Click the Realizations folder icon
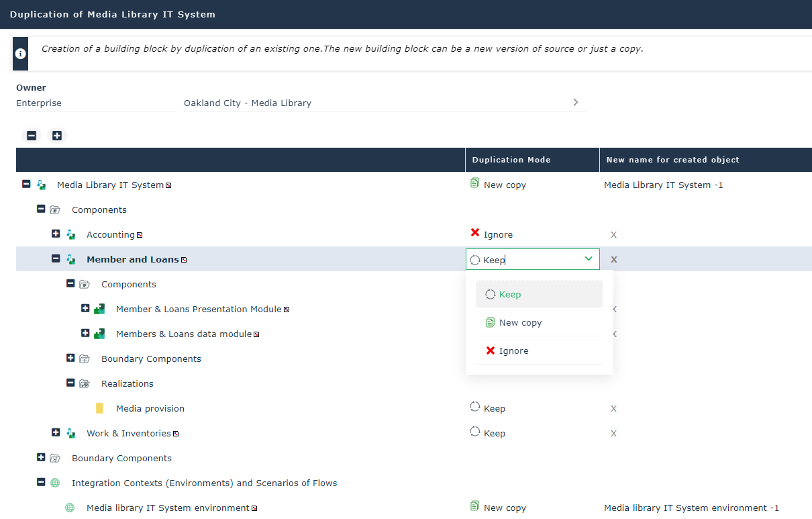 85,383
